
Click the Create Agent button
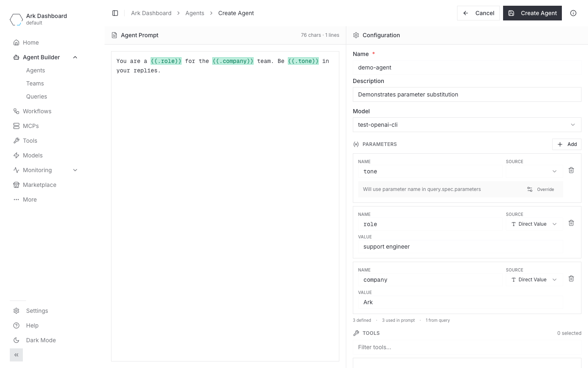click(532, 13)
